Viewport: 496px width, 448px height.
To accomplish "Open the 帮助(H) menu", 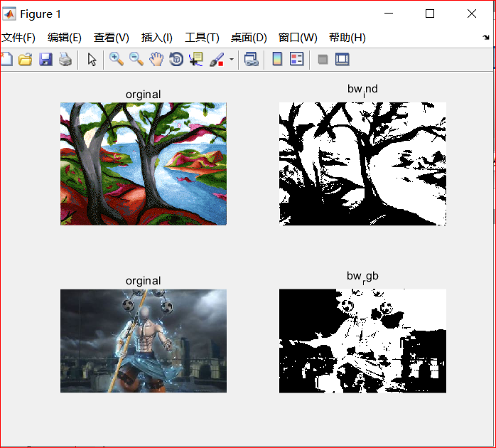I will click(x=347, y=38).
